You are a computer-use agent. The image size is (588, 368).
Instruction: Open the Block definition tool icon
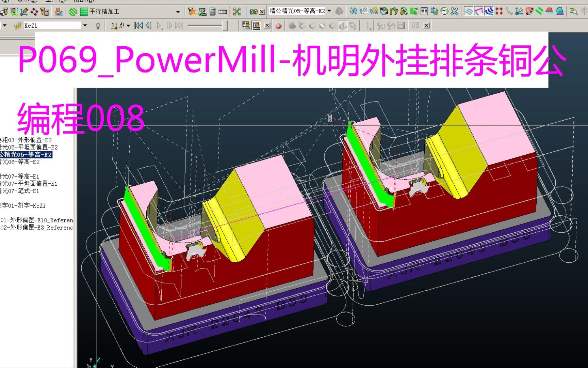(4, 11)
